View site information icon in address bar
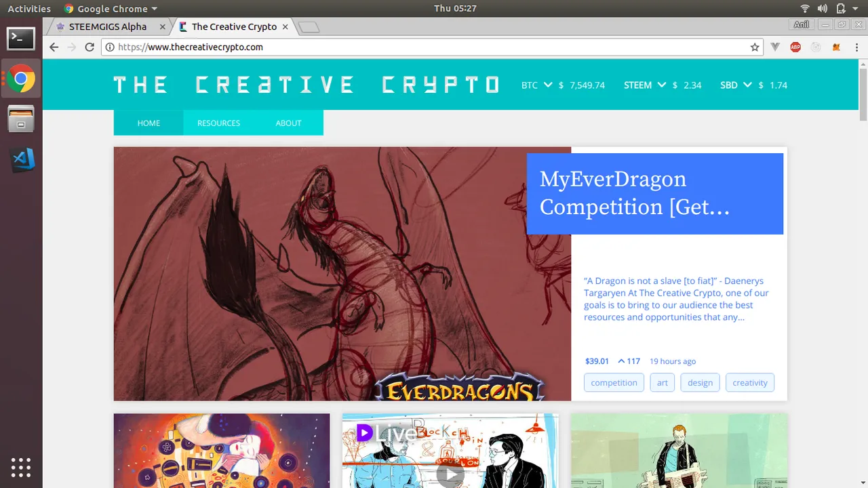Viewport: 868px width, 488px height. point(110,47)
